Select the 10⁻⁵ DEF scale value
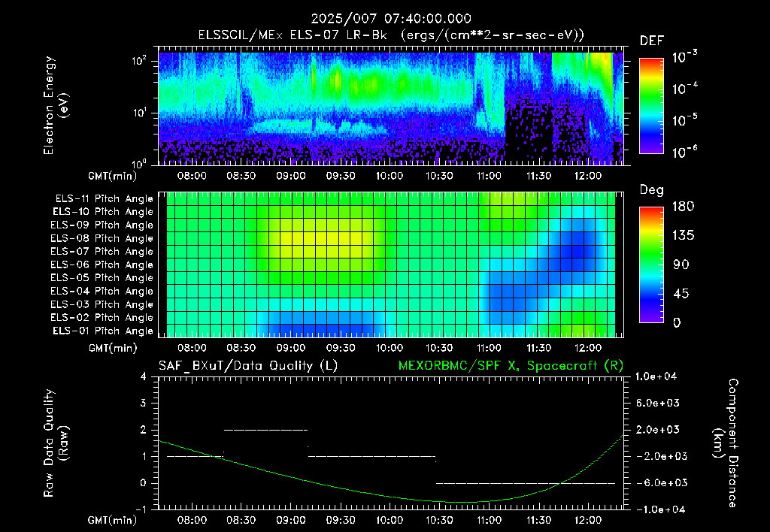Viewport: 770px width, 532px height. [684, 119]
